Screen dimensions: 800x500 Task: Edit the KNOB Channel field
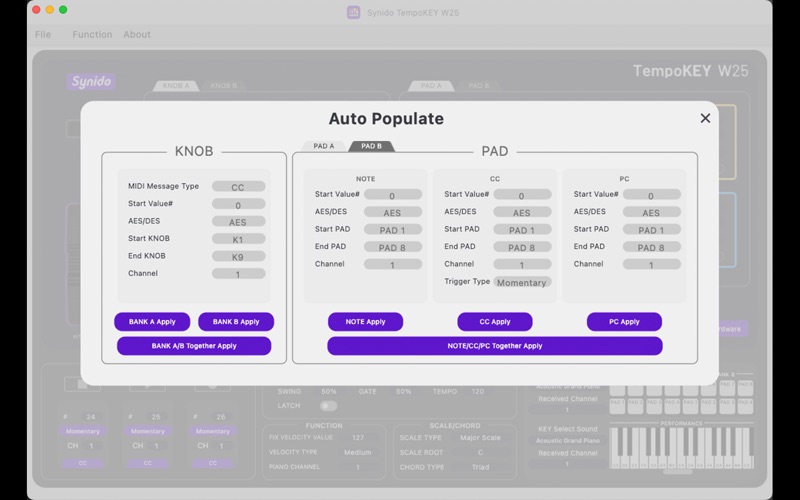pos(238,273)
